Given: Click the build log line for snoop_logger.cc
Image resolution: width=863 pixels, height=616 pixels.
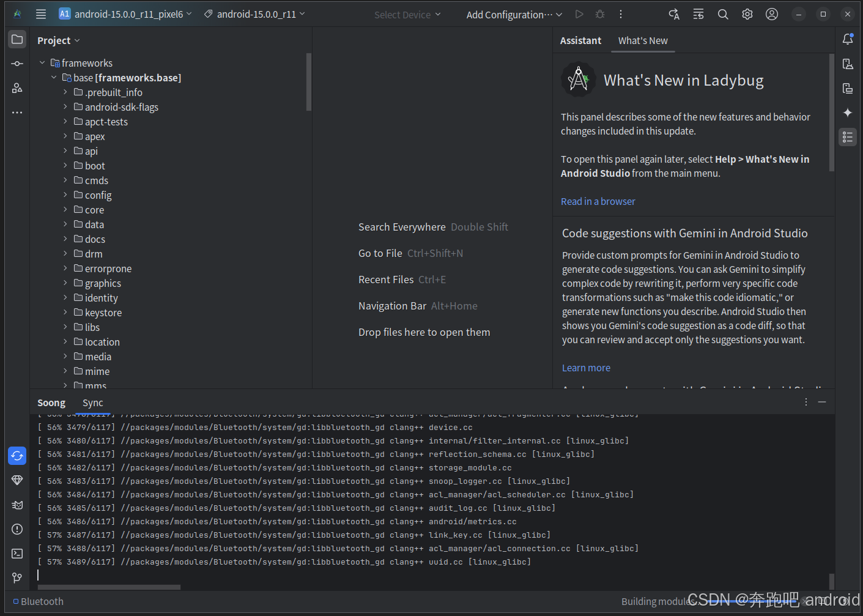Looking at the screenshot, I should tap(304, 481).
